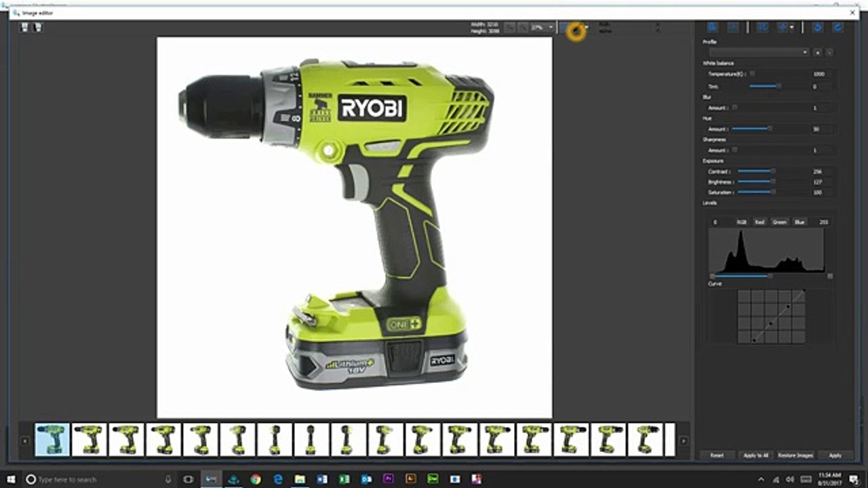Click the right arrow of the thumbnail strip
Viewport: 868px width, 488px height.
pos(683,441)
